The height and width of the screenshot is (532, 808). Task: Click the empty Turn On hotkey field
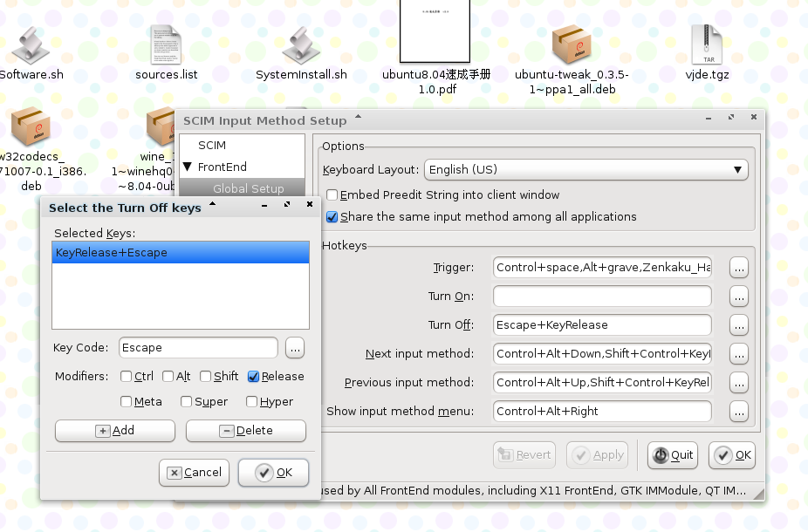click(602, 297)
